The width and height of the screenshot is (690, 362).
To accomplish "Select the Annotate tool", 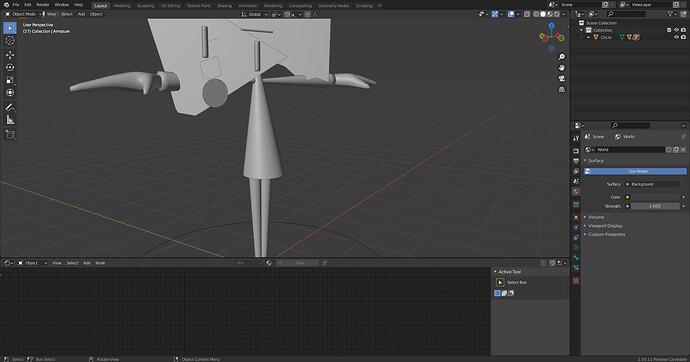I will pos(10,107).
